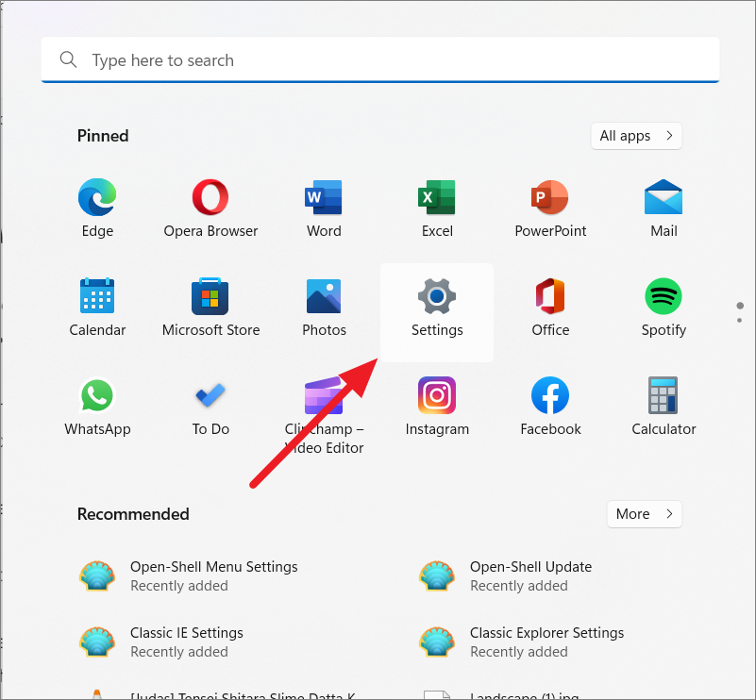756x700 pixels.
Task: Open the Edge browser
Action: (x=97, y=208)
